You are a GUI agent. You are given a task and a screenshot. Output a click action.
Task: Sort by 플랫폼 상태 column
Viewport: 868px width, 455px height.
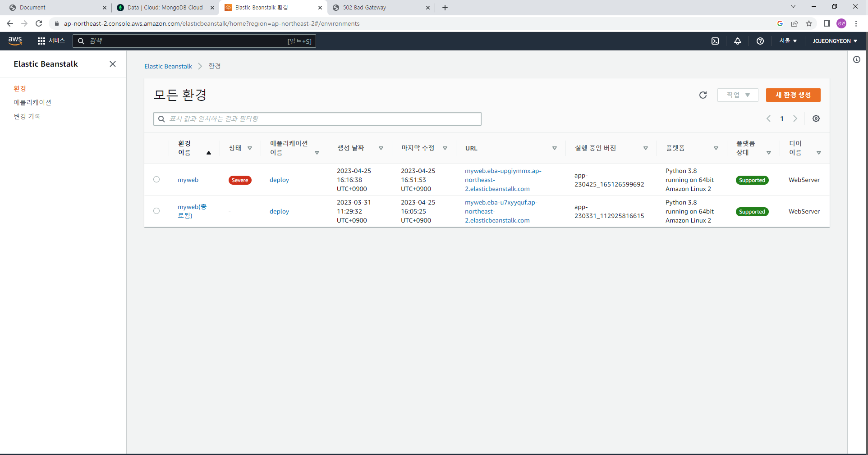point(769,153)
